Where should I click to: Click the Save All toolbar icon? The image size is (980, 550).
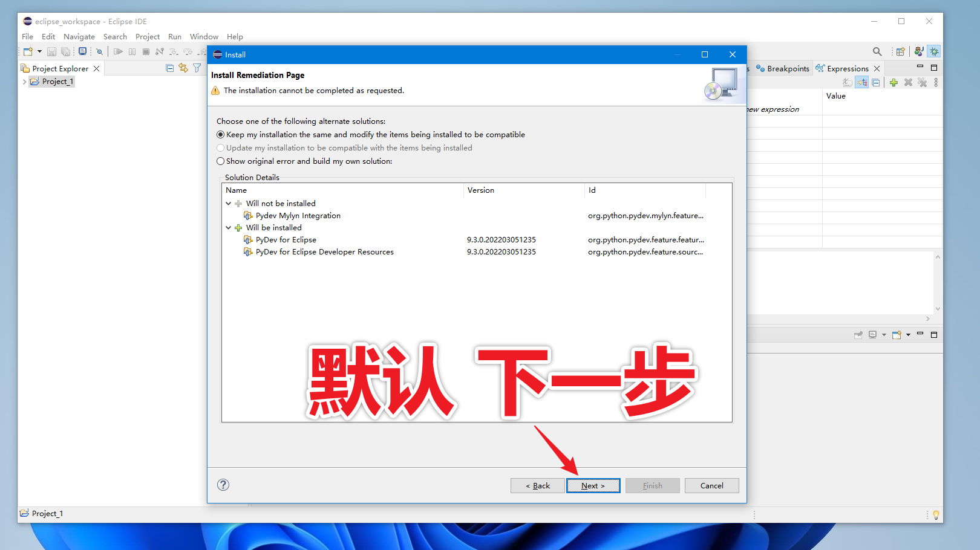point(65,52)
